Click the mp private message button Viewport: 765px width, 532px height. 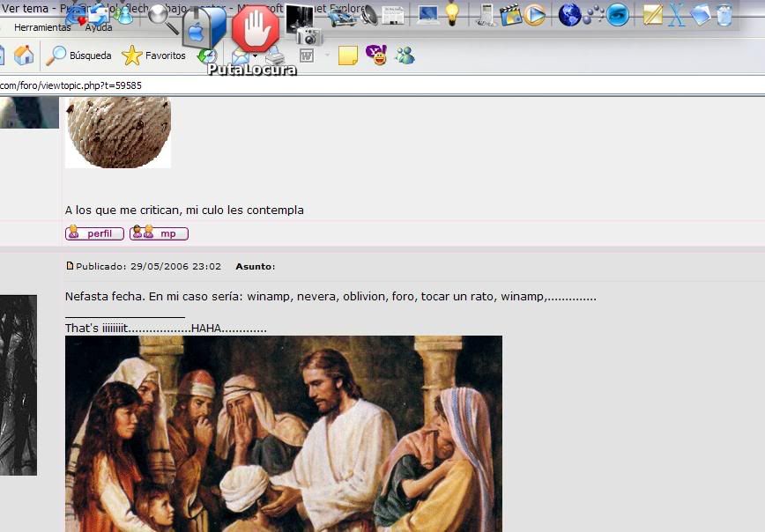pyautogui.click(x=159, y=233)
